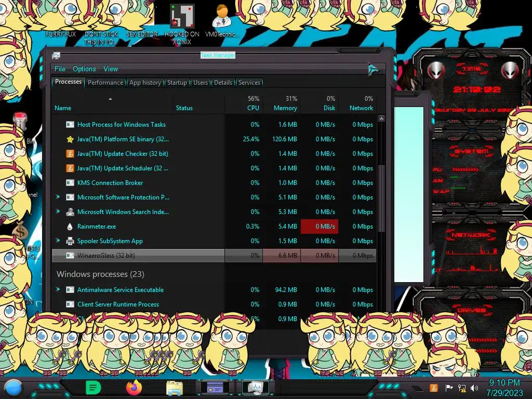Click the Antimalware Service Executable icon

pyautogui.click(x=70, y=290)
